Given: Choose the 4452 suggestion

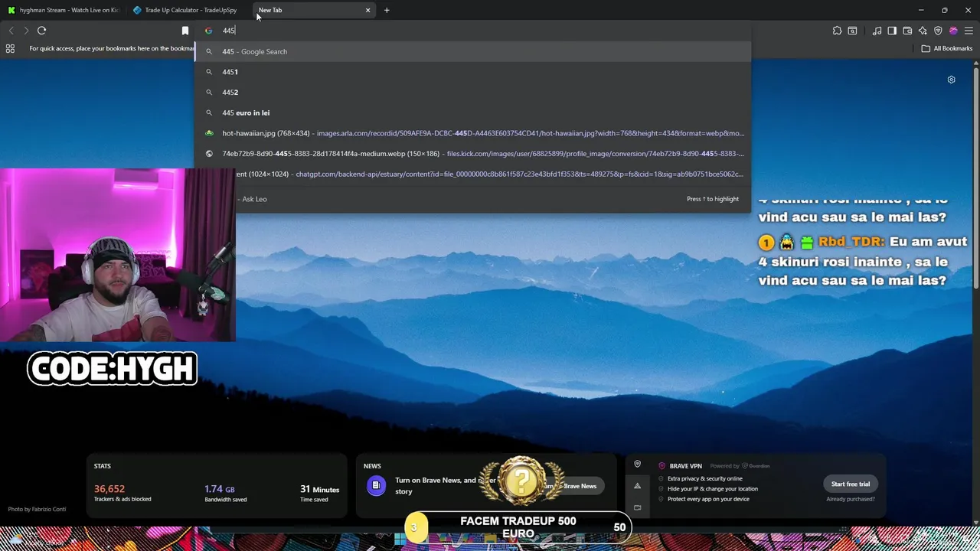Looking at the screenshot, I should (473, 92).
